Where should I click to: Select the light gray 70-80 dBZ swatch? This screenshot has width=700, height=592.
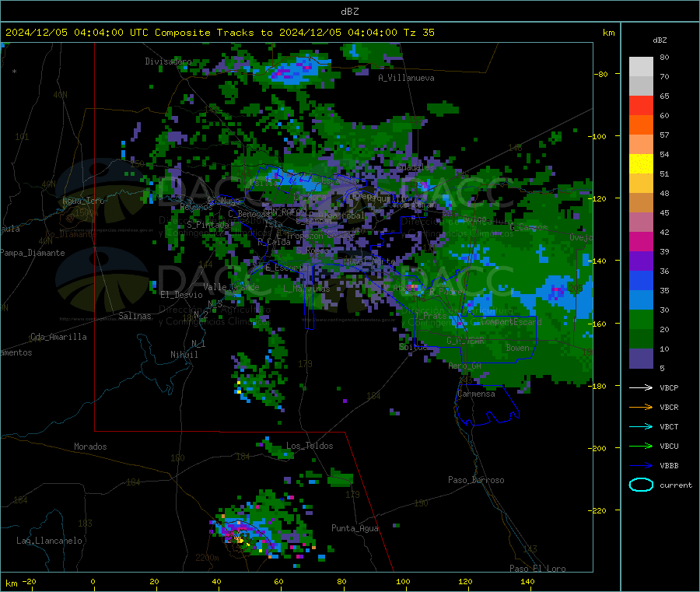coord(641,67)
